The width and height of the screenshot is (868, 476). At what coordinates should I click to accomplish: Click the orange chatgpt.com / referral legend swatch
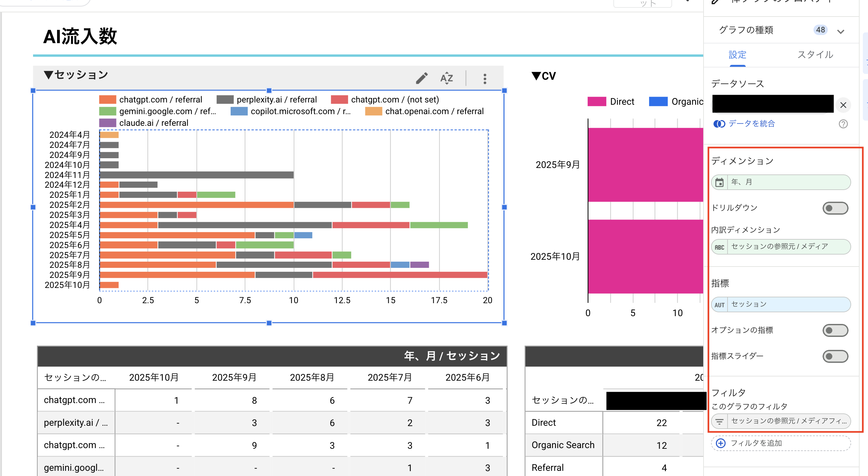[107, 100]
